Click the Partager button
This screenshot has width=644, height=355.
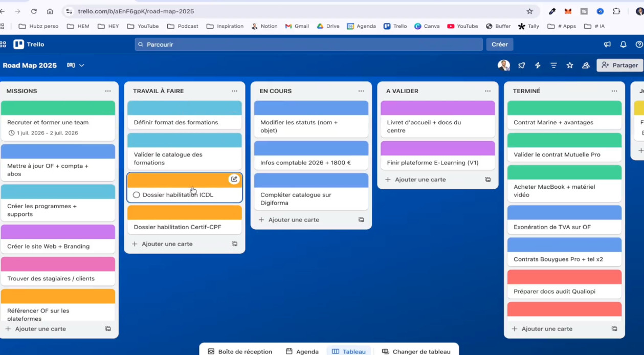click(619, 65)
